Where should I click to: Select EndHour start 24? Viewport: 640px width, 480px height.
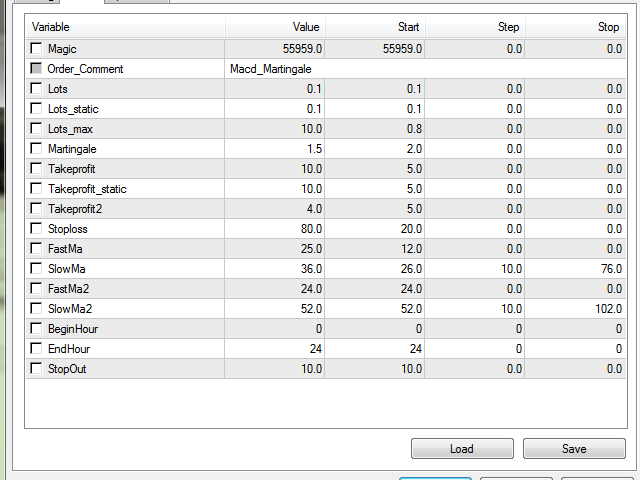[416, 349]
